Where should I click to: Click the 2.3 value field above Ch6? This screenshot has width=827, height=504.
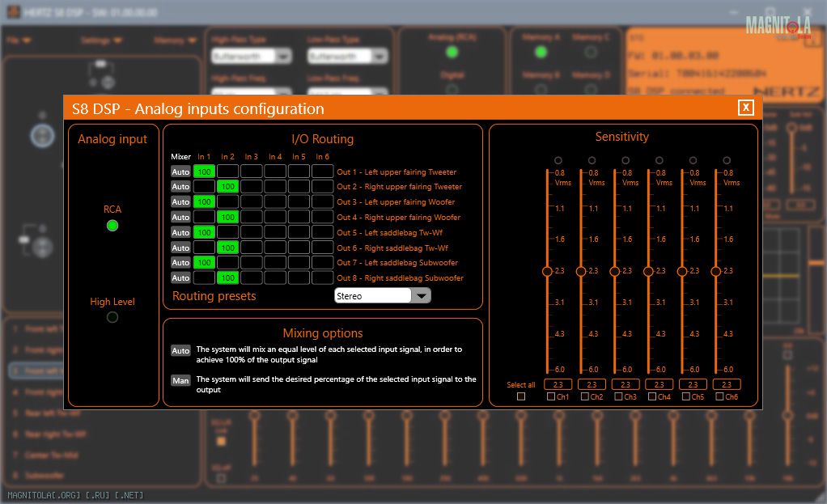pyautogui.click(x=727, y=384)
